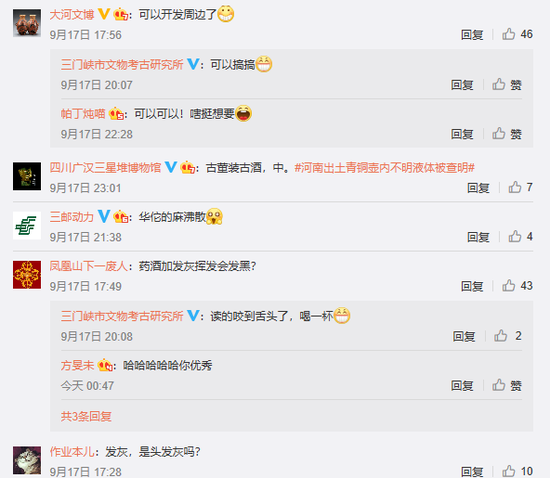Open 三邮动力's green logo avatar
The image size is (550, 478).
point(27,225)
